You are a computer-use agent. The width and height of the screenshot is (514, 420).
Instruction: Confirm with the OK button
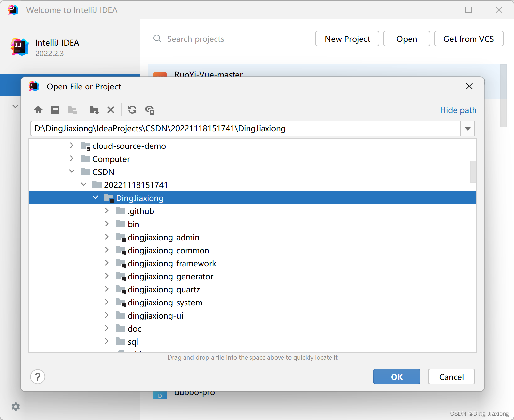click(397, 377)
